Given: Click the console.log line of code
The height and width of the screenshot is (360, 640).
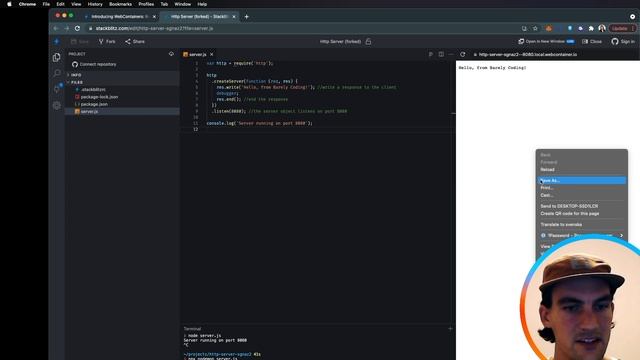Looking at the screenshot, I should pyautogui.click(x=259, y=123).
